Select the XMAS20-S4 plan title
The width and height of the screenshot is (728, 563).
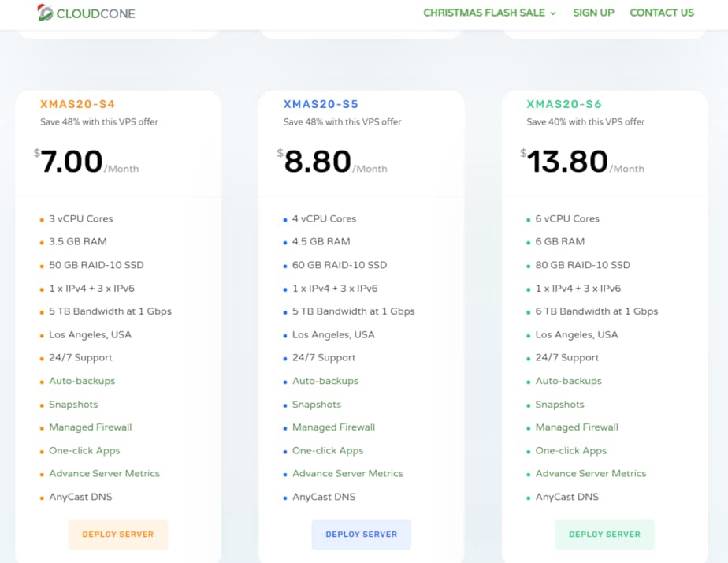click(x=78, y=104)
